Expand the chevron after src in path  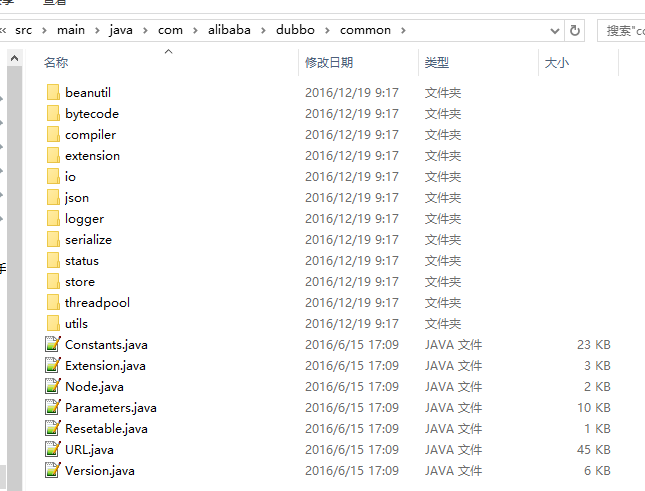[x=44, y=30]
